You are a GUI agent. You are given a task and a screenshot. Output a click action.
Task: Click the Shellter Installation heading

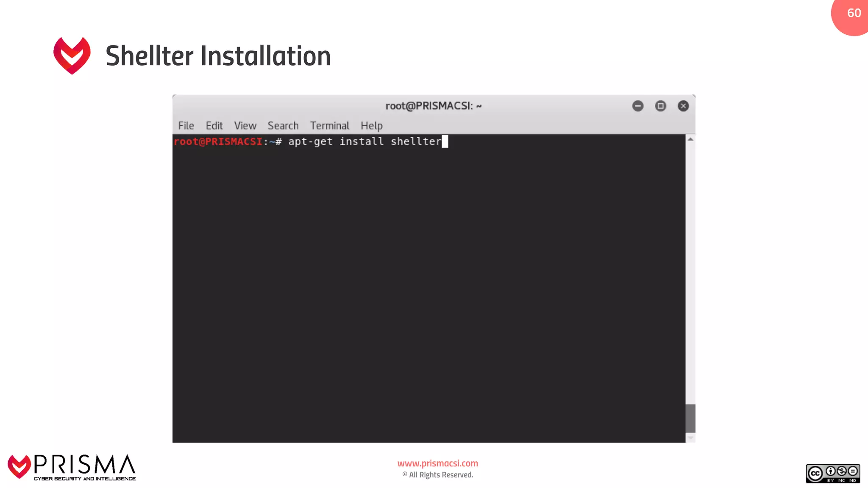[218, 56]
